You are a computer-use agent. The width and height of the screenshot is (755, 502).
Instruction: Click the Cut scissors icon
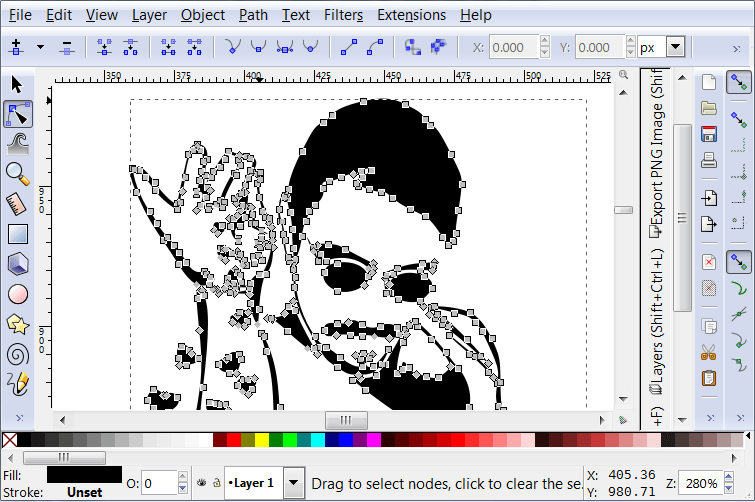tap(709, 351)
